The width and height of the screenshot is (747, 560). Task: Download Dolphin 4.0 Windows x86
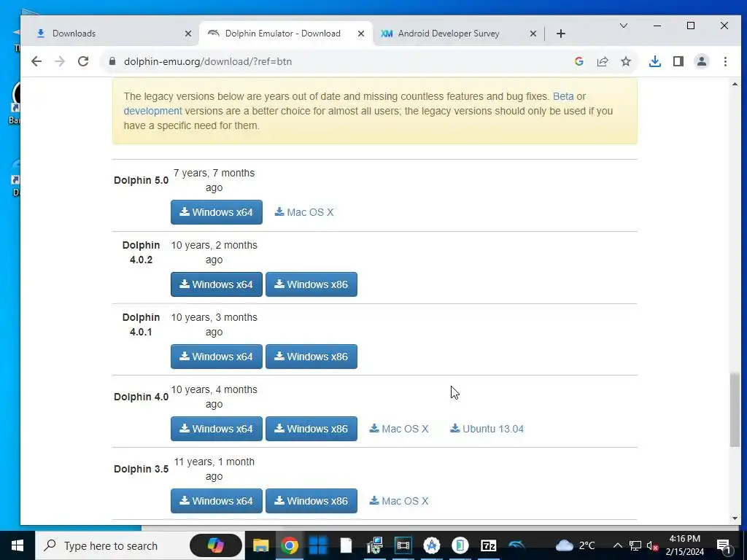(x=311, y=429)
